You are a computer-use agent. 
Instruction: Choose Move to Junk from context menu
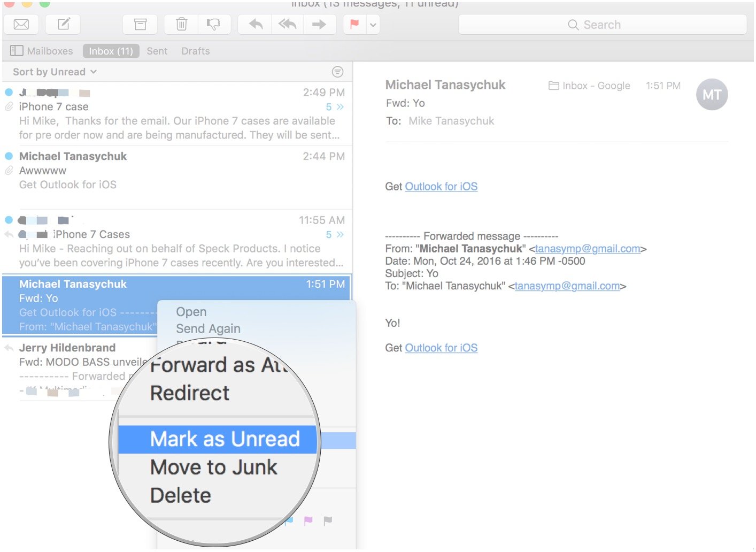tap(214, 467)
